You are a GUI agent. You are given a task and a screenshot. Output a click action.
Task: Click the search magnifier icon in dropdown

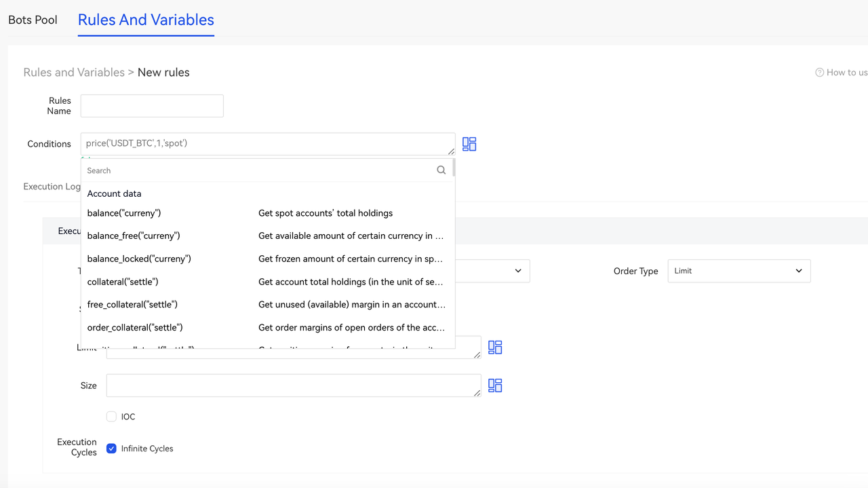[x=441, y=170]
